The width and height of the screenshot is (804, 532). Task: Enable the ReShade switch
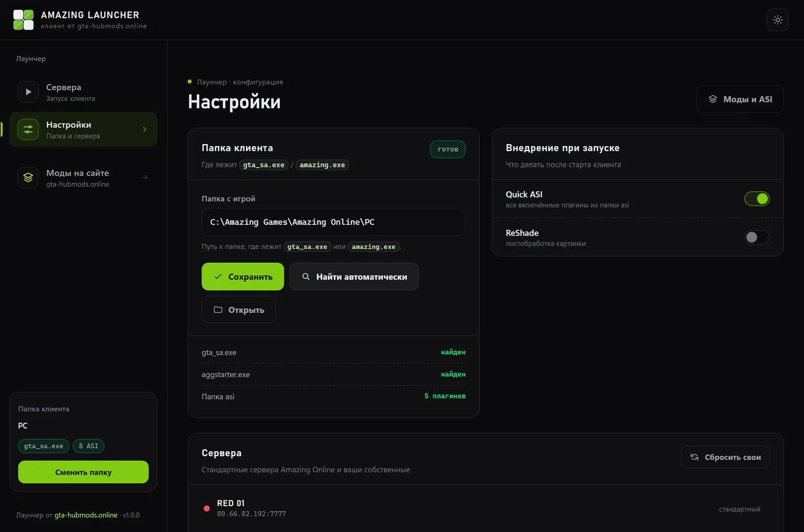(x=757, y=237)
